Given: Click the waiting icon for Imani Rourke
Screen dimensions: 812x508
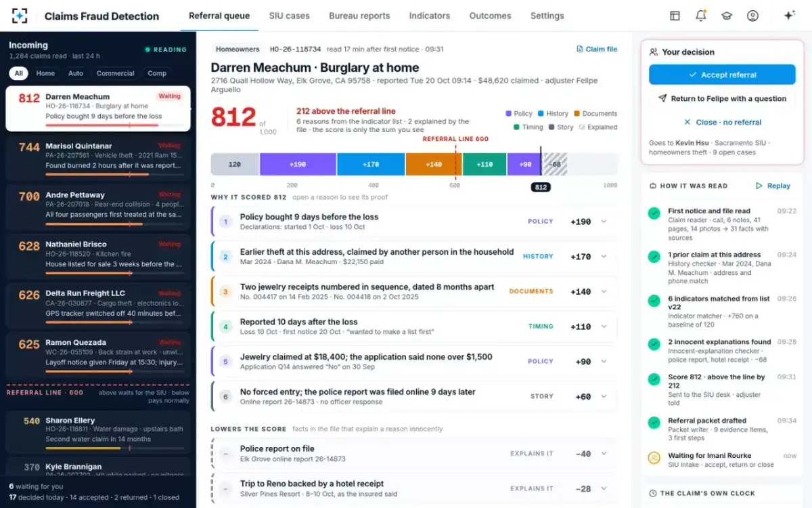Looking at the screenshot, I should pyautogui.click(x=654, y=458).
